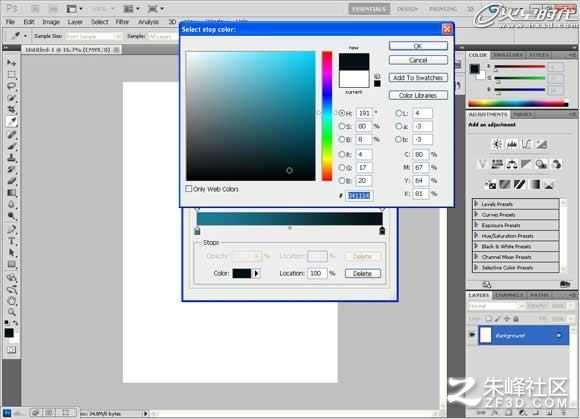
Task: Switch to the Channels tab
Action: pyautogui.click(x=509, y=295)
